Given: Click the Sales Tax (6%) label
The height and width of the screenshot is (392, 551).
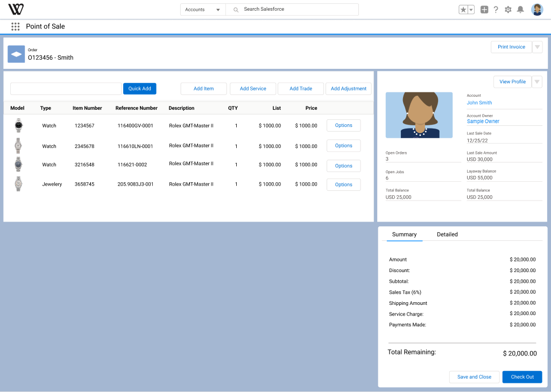Looking at the screenshot, I should 405,292.
